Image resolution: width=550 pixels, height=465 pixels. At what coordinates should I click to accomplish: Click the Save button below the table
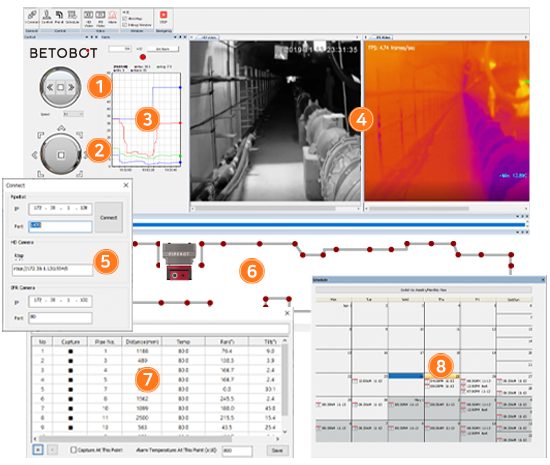[277, 450]
